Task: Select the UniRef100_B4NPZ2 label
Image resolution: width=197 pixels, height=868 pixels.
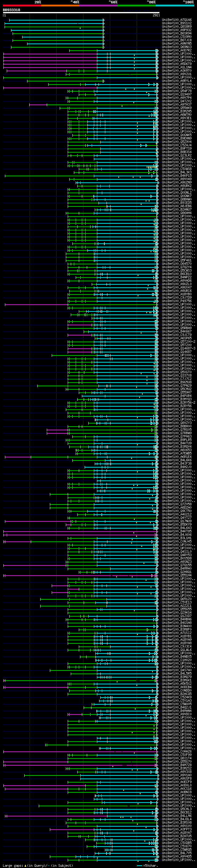Action: tap(177, 277)
